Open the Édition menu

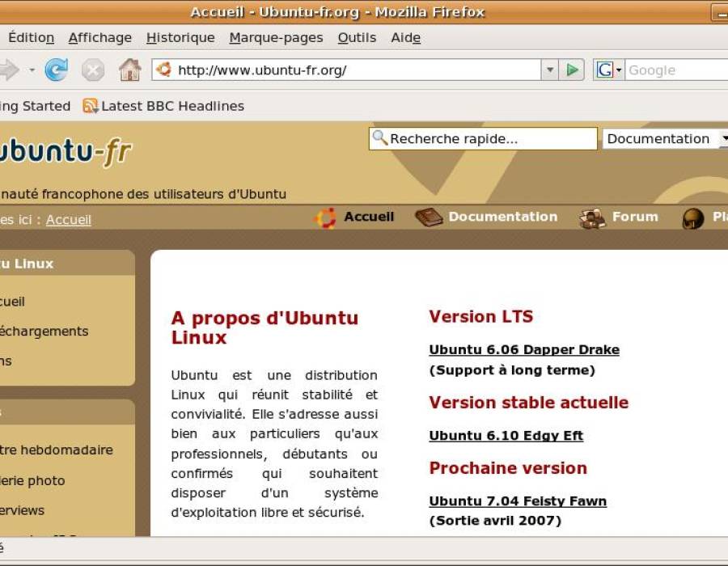tap(31, 37)
